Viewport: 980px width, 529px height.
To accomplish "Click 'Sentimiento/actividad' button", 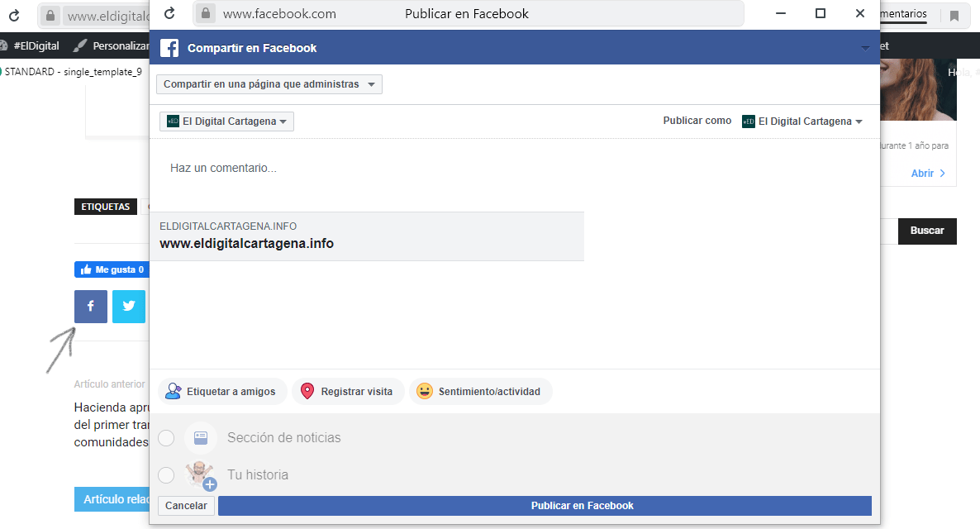I will 480,392.
